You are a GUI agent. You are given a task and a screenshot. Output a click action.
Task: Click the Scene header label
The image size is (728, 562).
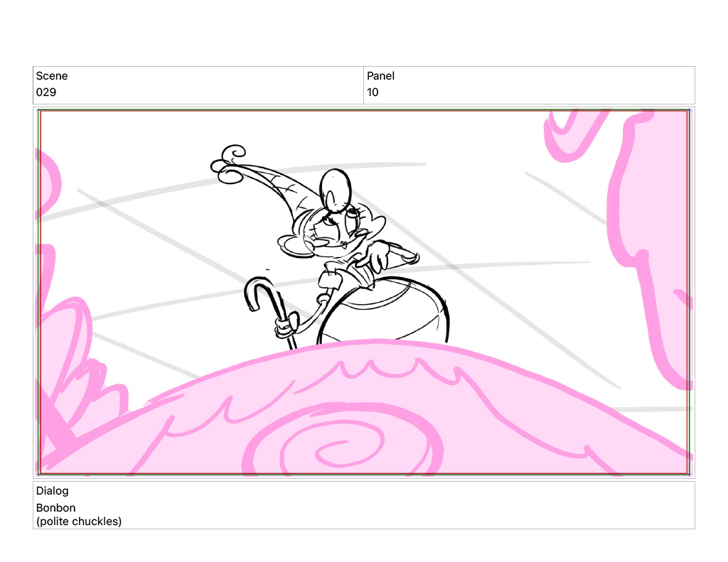[x=52, y=76]
